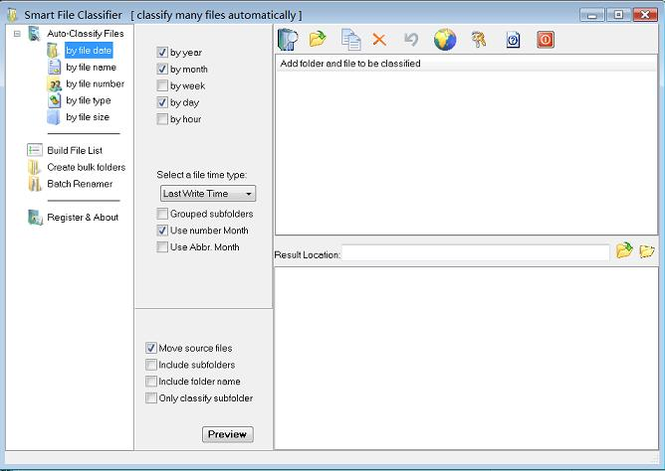Screen dimensions: 665x471
Task: Click the blue help document toolbar icon
Action: pos(513,40)
